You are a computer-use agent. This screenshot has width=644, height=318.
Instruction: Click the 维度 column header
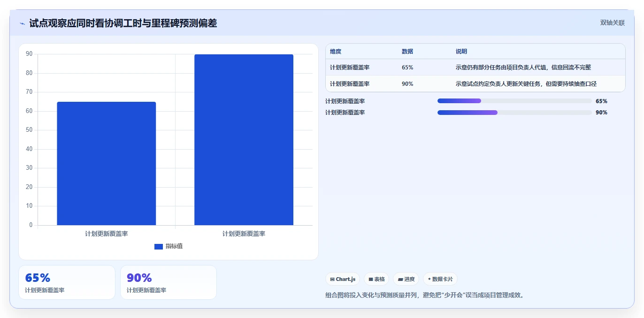coord(336,52)
